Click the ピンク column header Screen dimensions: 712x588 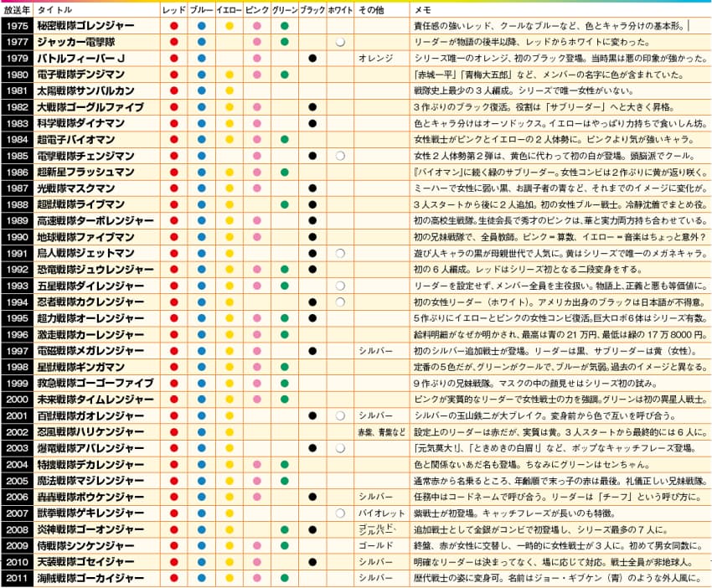[257, 10]
